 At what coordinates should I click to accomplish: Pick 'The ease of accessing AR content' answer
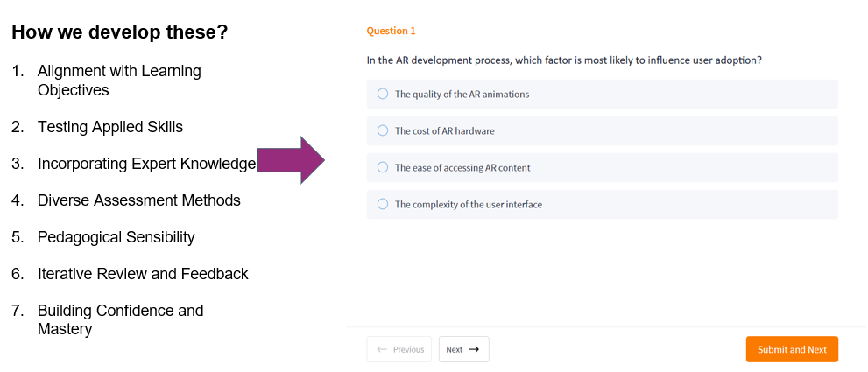point(383,167)
